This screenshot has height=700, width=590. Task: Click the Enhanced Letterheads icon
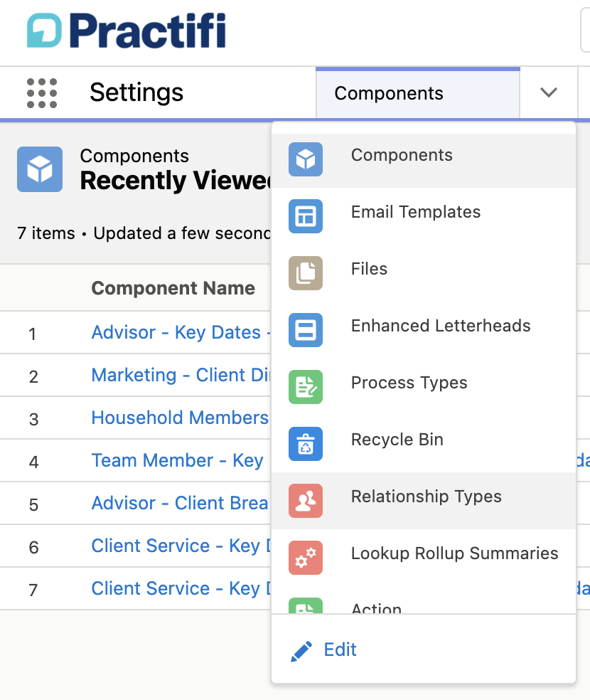[306, 330]
